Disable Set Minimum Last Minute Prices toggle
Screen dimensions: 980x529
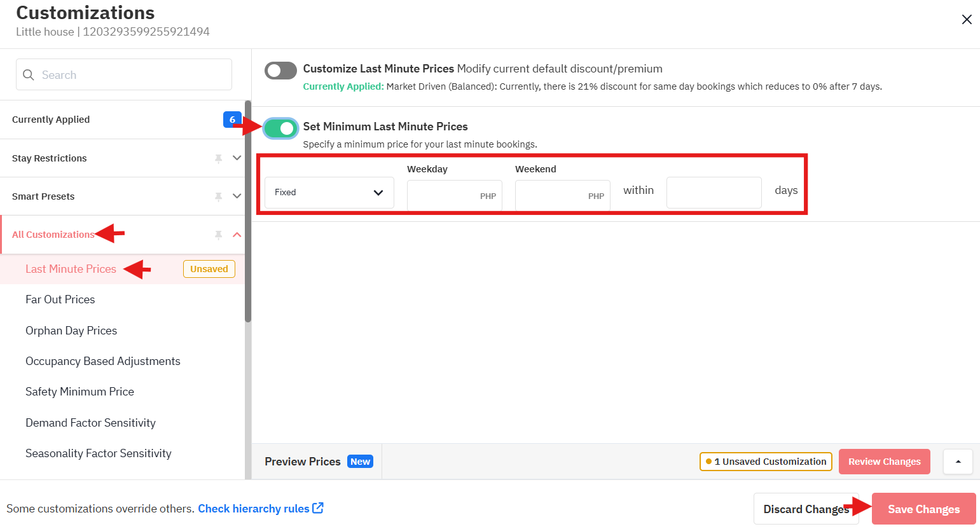coord(280,128)
